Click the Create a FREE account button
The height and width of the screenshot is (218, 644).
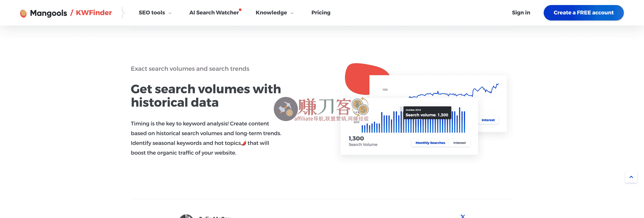point(583,13)
